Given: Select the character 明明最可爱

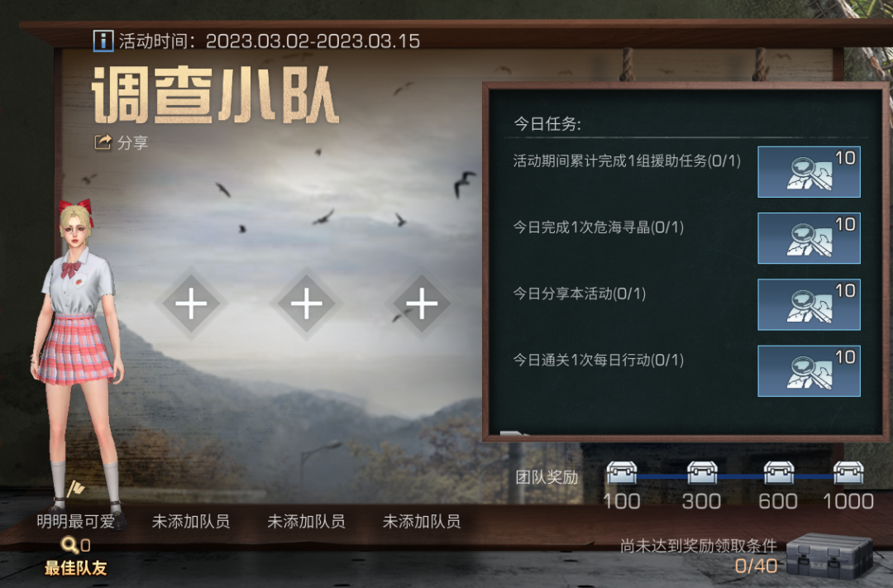Looking at the screenshot, I should [x=77, y=353].
